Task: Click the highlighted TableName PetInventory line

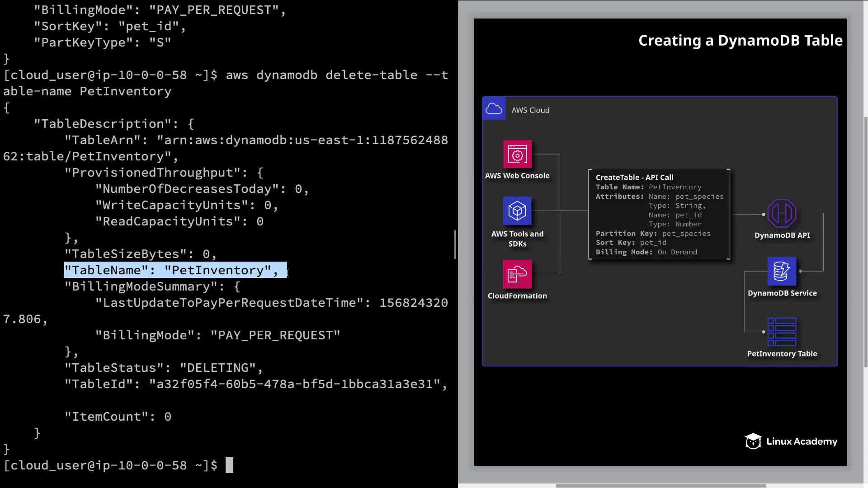Action: click(x=175, y=270)
